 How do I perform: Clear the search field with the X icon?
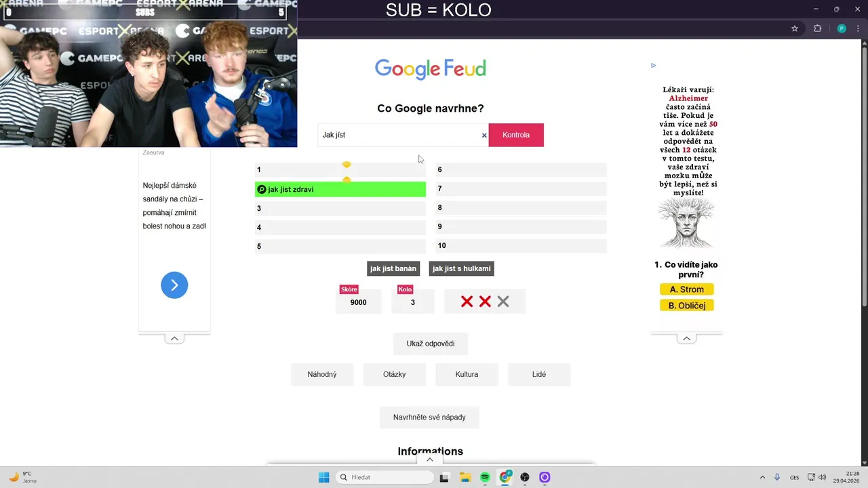484,136
